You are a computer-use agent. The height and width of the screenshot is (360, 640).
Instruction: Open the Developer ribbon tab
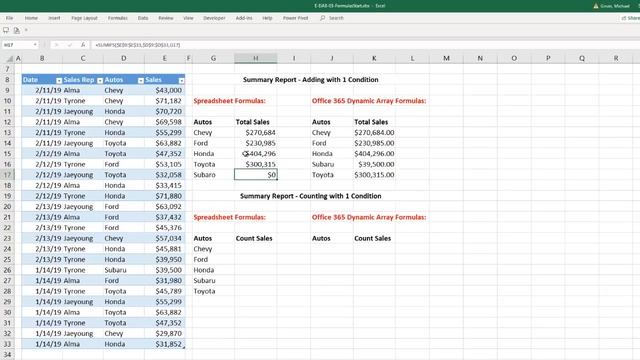coord(214,18)
